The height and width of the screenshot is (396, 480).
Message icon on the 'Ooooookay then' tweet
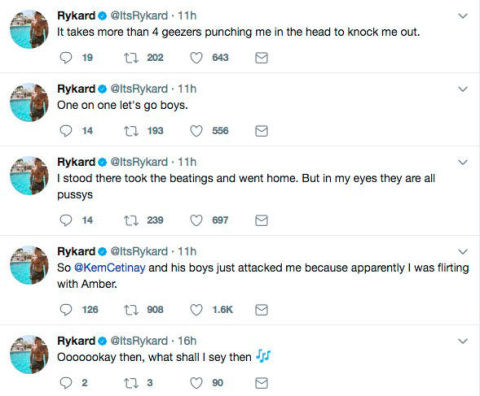coord(261,383)
